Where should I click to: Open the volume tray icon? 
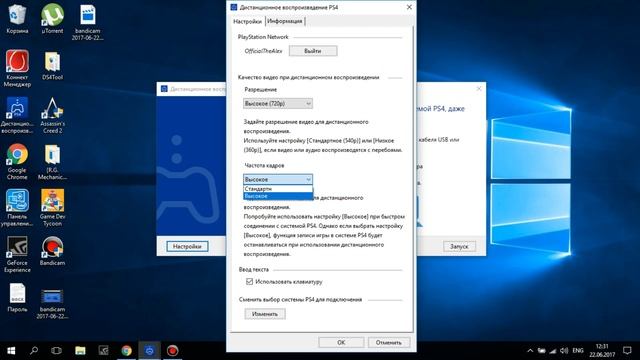pos(564,351)
